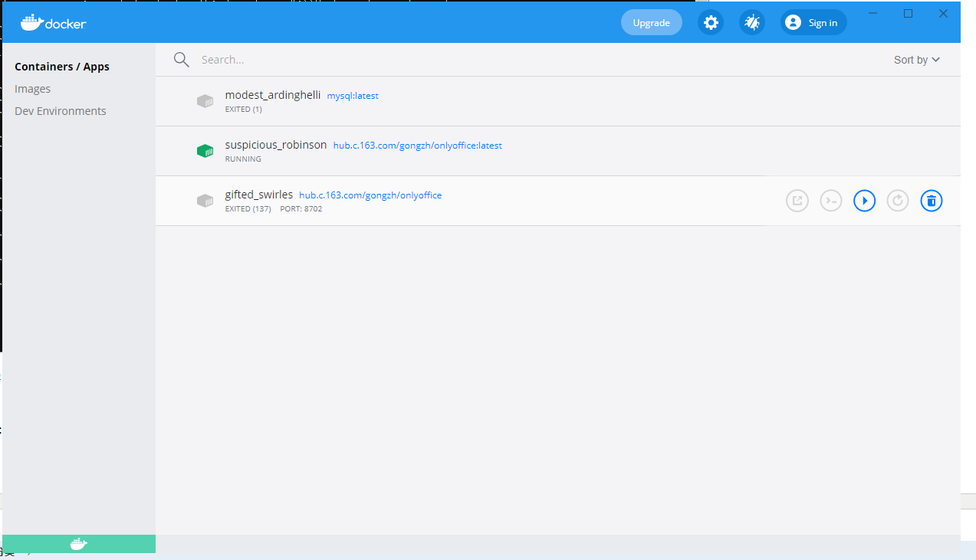Screen dimensions: 976x560
Task: Click EXITED (1) status text
Action: click(x=244, y=110)
